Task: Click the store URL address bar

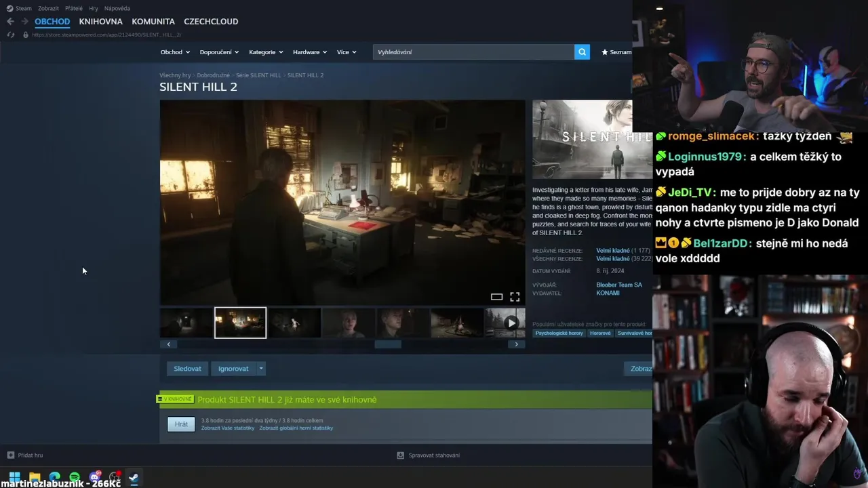Action: (106, 35)
